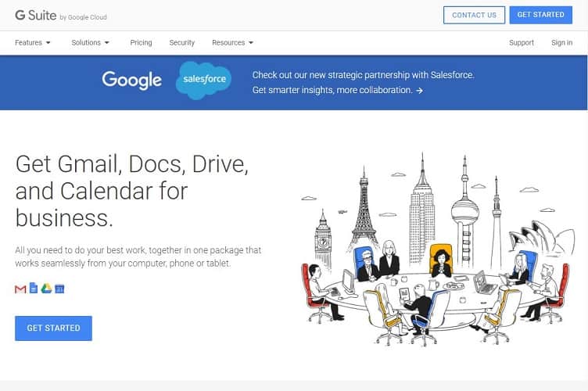Click the Salesforce cloud logo

click(203, 80)
